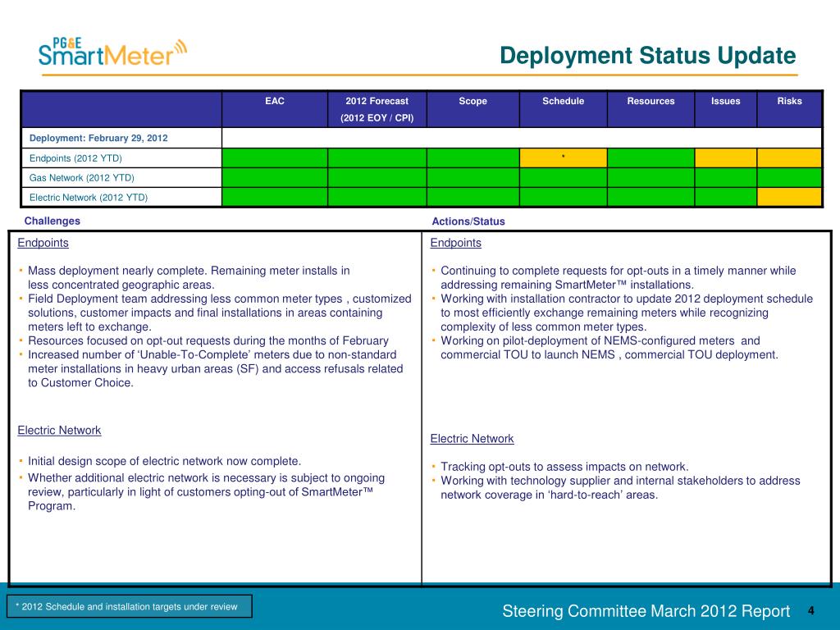The width and height of the screenshot is (840, 630).
Task: Open the Endpoints heading under Challenges
Action: pos(43,243)
